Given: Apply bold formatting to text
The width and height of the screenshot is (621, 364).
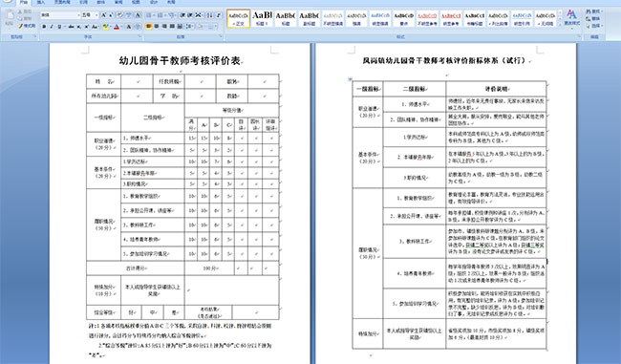Looking at the screenshot, I should 44,27.
